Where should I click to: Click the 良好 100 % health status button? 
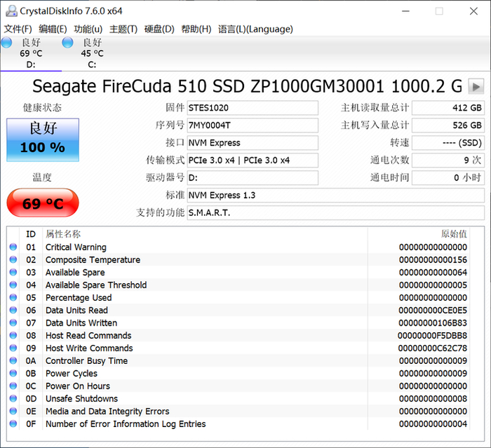click(x=43, y=140)
